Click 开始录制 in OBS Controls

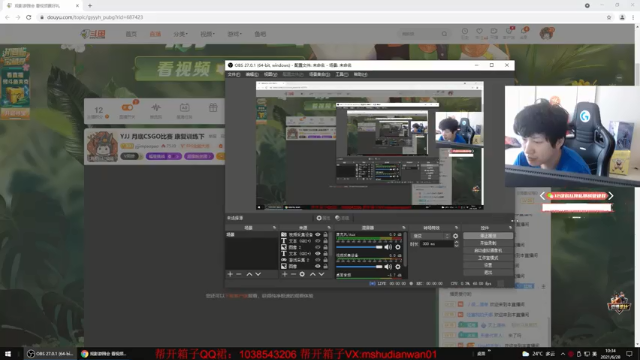click(488, 243)
